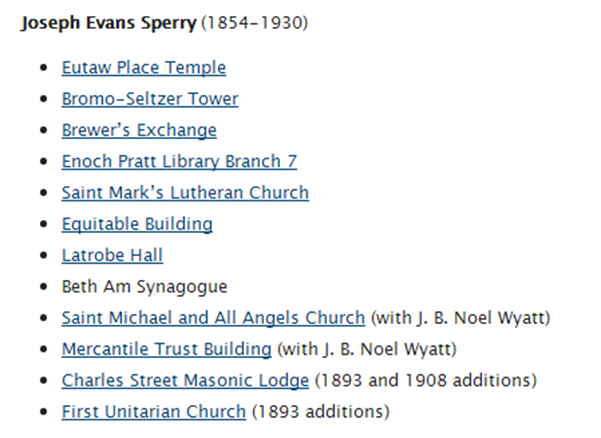Click the Joseph Evans Sperry heading
The width and height of the screenshot is (601, 438).
(x=108, y=23)
